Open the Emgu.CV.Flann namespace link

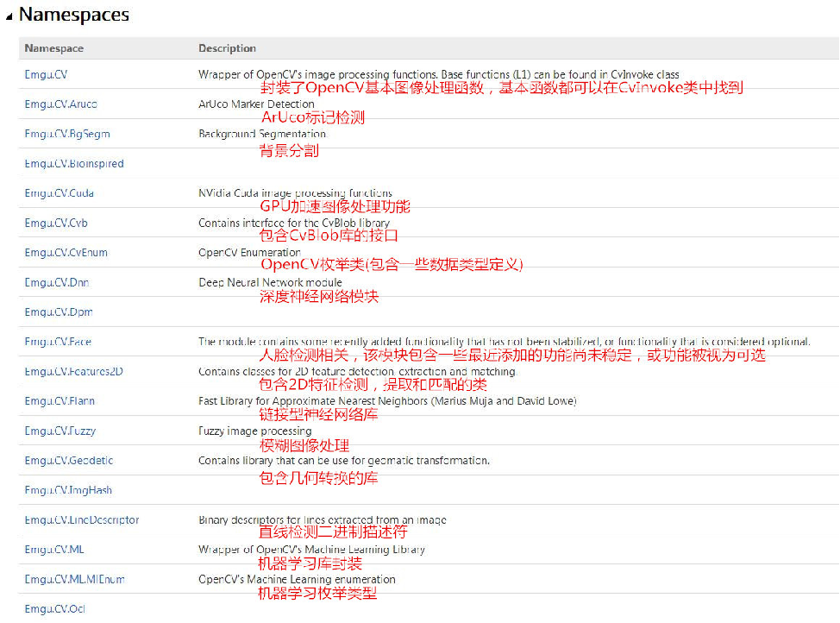coord(60,401)
